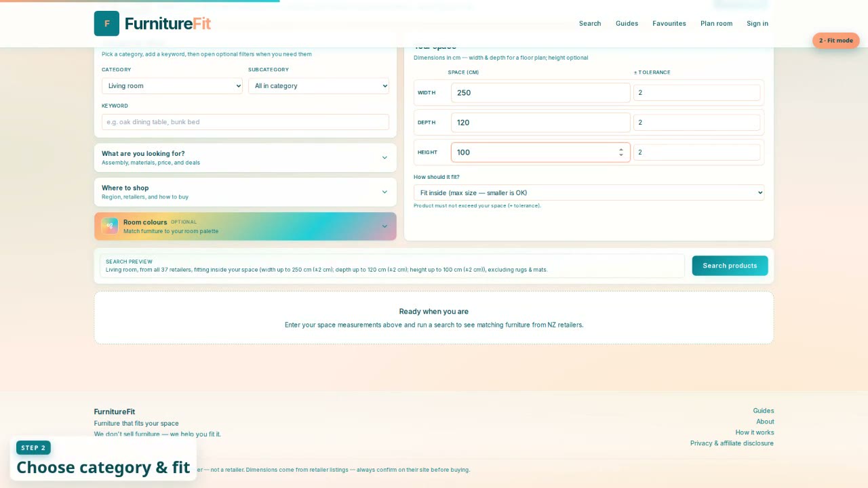Click the Height tolerance field
Screen dimensions: 868x488
pyautogui.click(x=696, y=152)
